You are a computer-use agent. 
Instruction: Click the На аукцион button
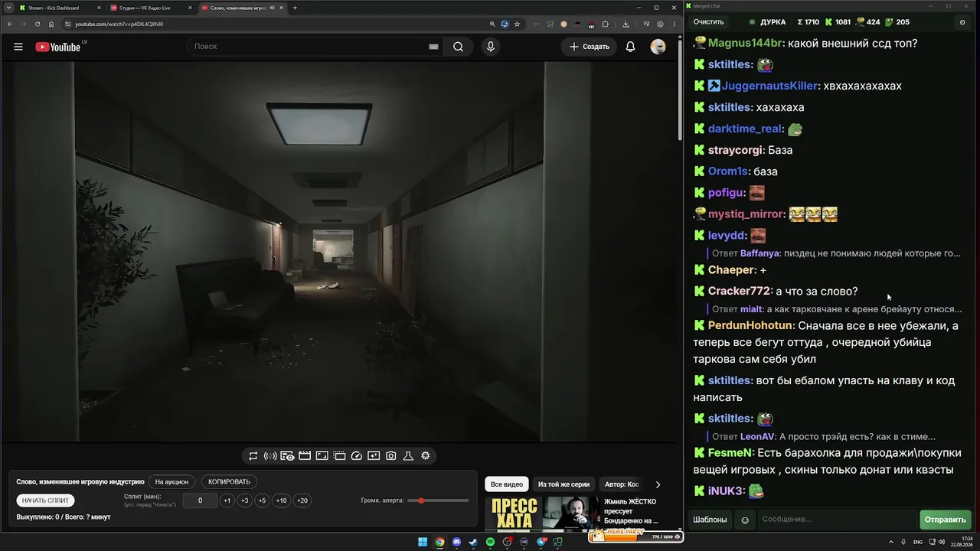[x=171, y=482]
